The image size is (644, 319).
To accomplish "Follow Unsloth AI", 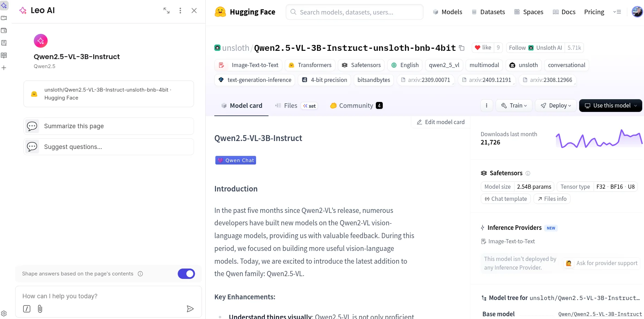I will pyautogui.click(x=536, y=48).
